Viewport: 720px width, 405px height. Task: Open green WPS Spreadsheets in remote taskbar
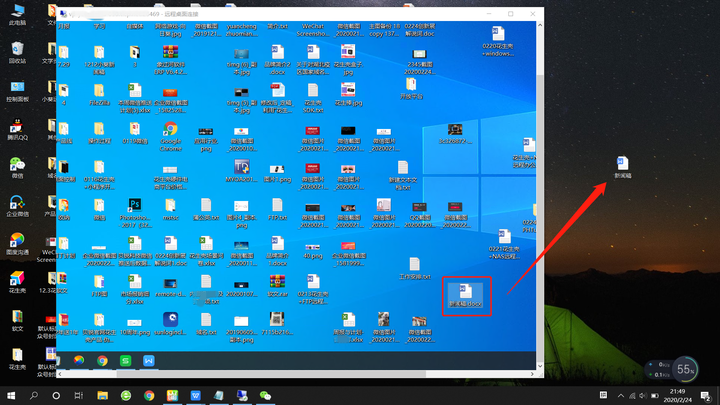click(x=125, y=361)
